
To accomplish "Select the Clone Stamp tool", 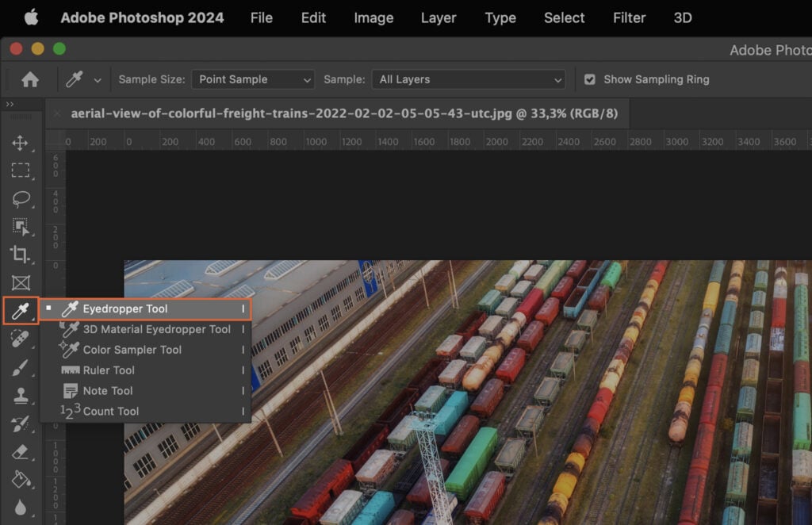I will pyautogui.click(x=21, y=394).
